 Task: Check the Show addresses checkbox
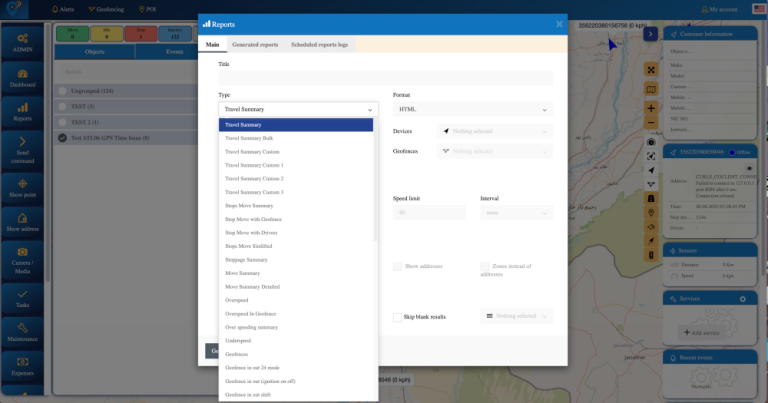click(x=397, y=267)
